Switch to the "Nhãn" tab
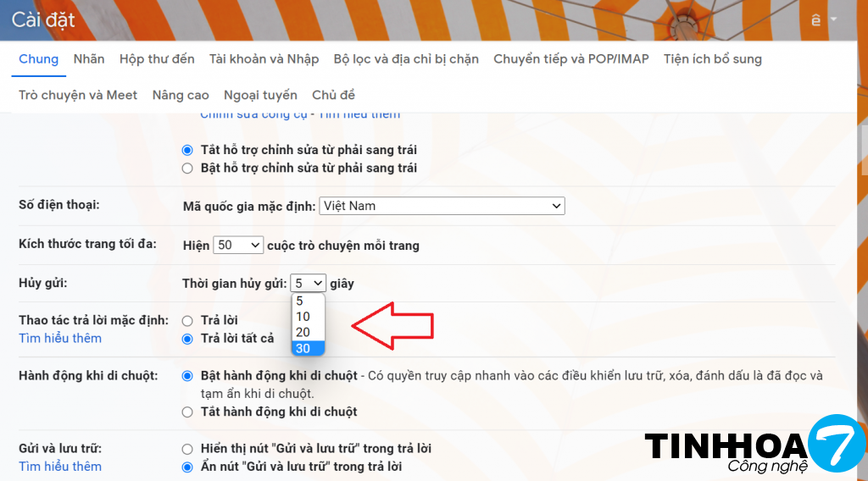 pos(89,58)
